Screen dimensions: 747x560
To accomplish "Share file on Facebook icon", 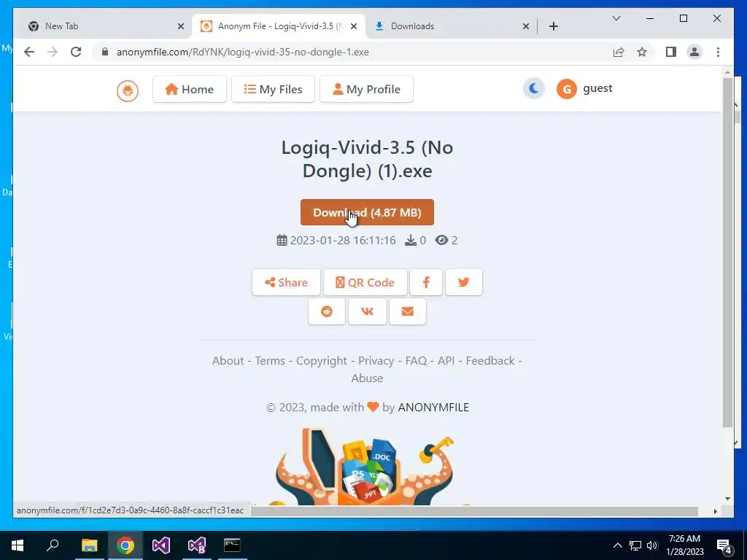I will [426, 282].
